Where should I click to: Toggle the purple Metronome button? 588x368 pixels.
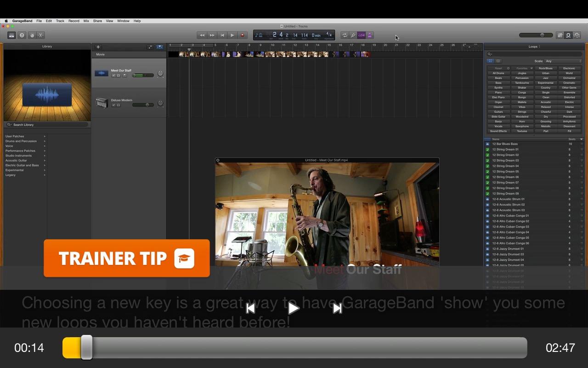tap(370, 35)
